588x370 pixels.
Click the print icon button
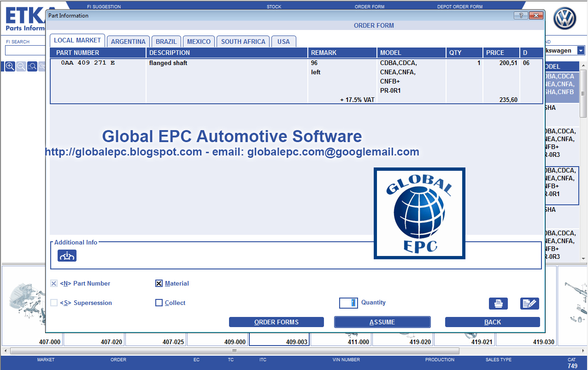[x=498, y=304]
